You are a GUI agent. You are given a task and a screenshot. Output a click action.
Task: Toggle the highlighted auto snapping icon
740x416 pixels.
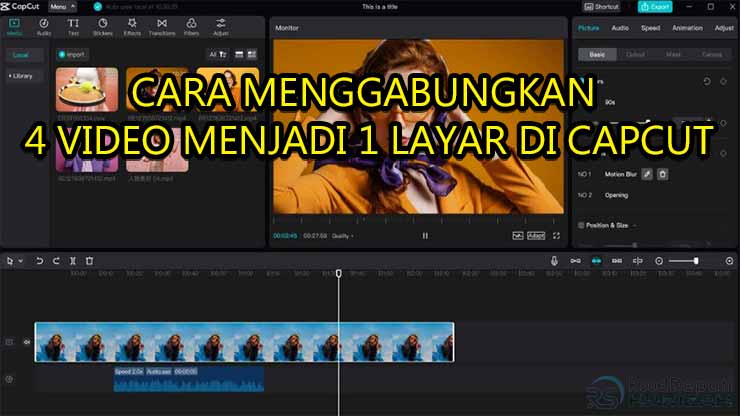click(596, 261)
